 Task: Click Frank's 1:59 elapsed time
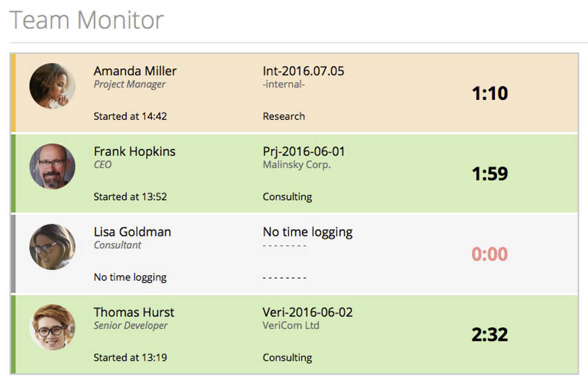[x=490, y=174]
